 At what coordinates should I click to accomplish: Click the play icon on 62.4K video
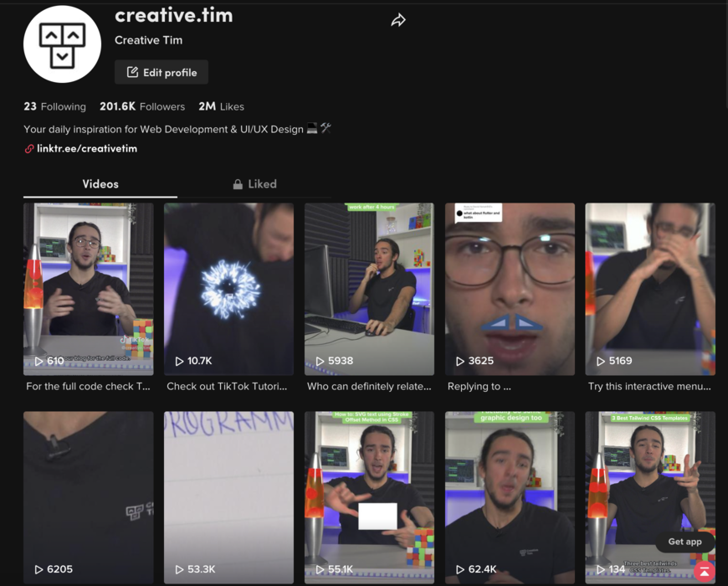click(x=459, y=569)
